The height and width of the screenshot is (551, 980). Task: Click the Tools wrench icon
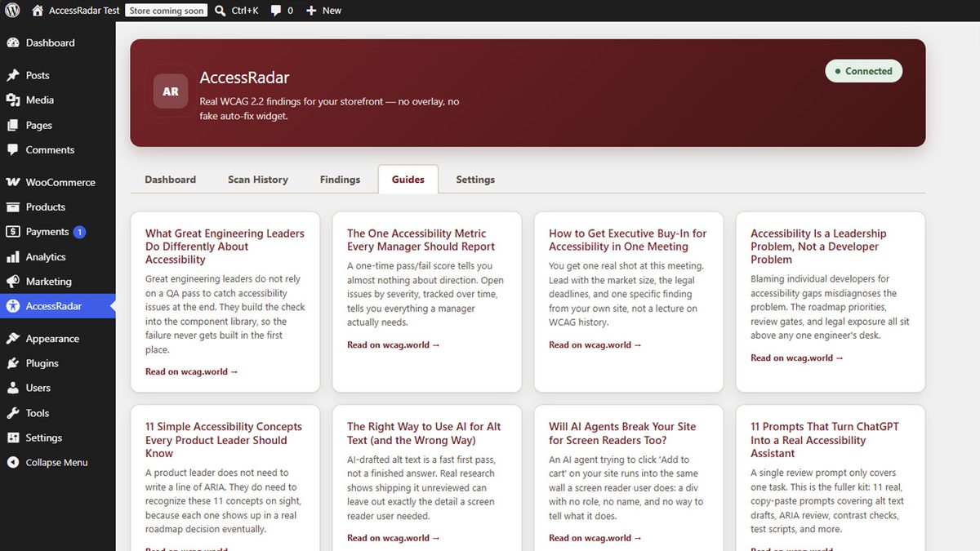pos(12,413)
